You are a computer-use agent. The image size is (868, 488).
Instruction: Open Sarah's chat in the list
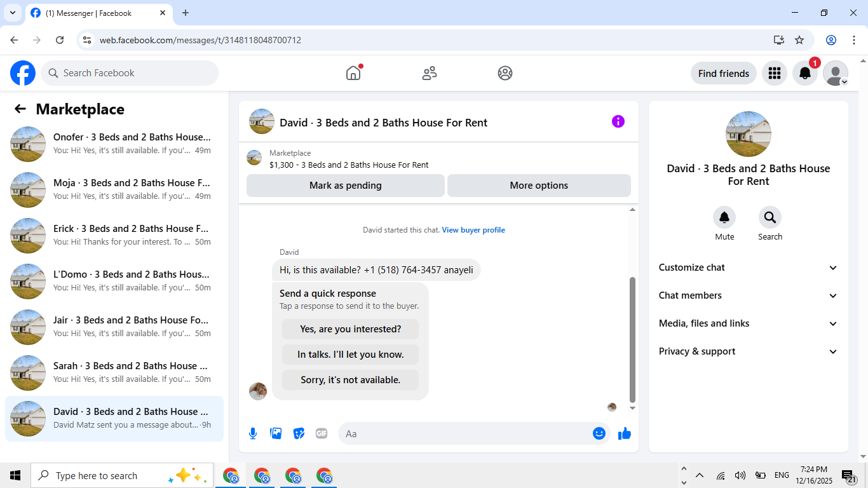point(114,373)
